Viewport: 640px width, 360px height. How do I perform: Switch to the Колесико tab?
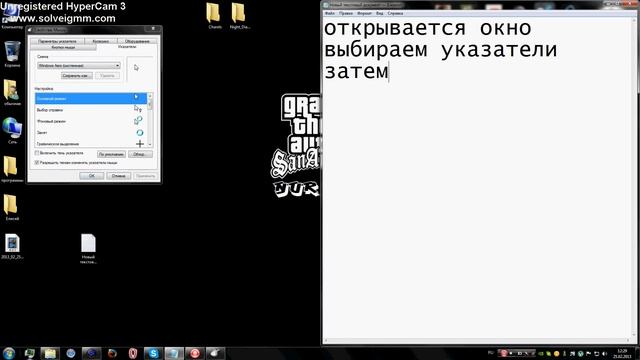coord(100,41)
